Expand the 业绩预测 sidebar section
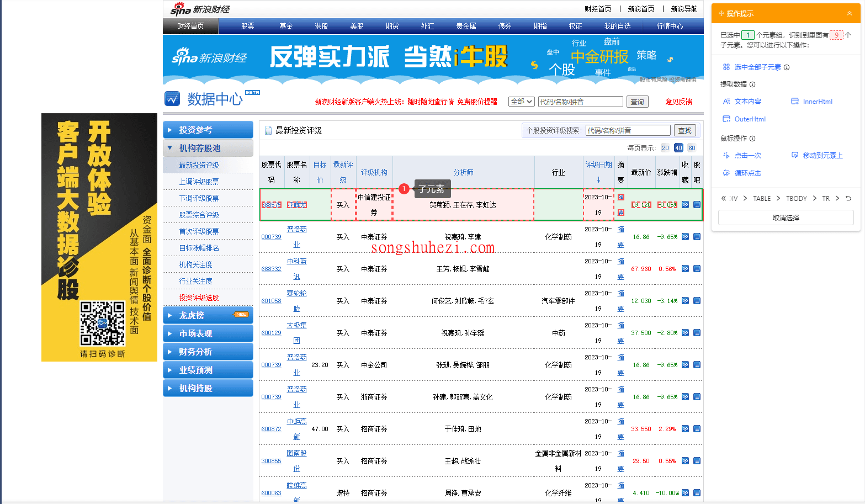 tap(208, 370)
